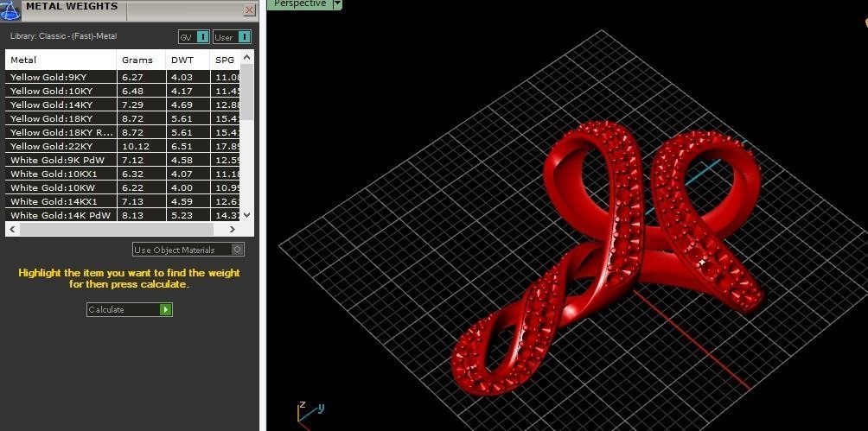Select the White Gold:14K PdW row

click(123, 215)
